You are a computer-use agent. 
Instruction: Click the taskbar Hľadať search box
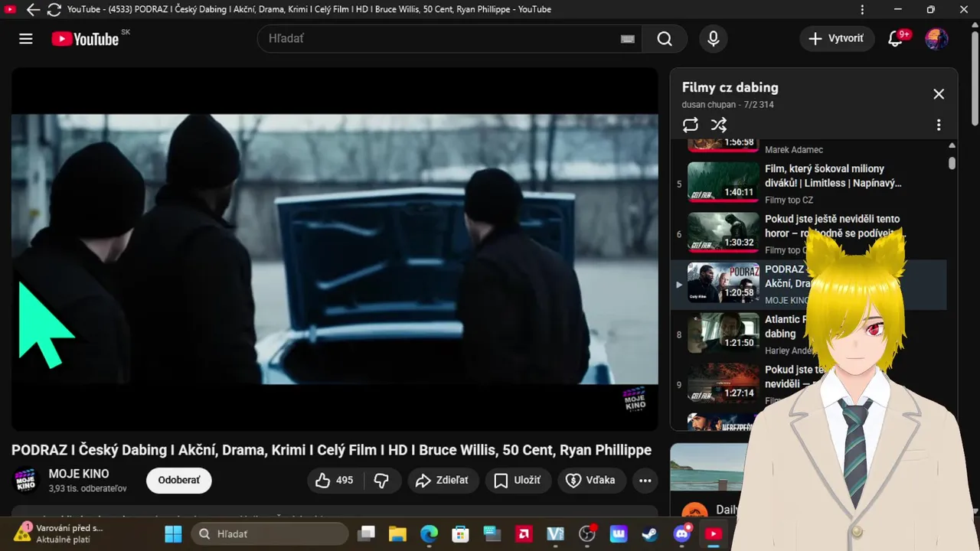pos(268,534)
